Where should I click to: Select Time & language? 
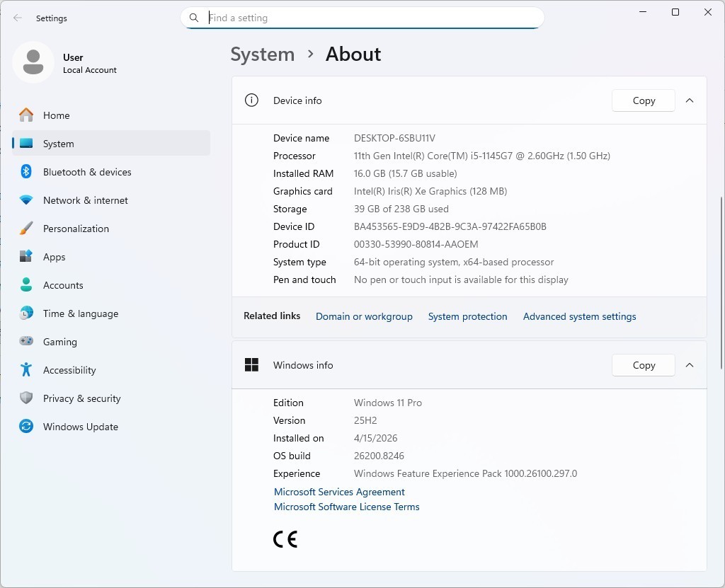click(111, 313)
